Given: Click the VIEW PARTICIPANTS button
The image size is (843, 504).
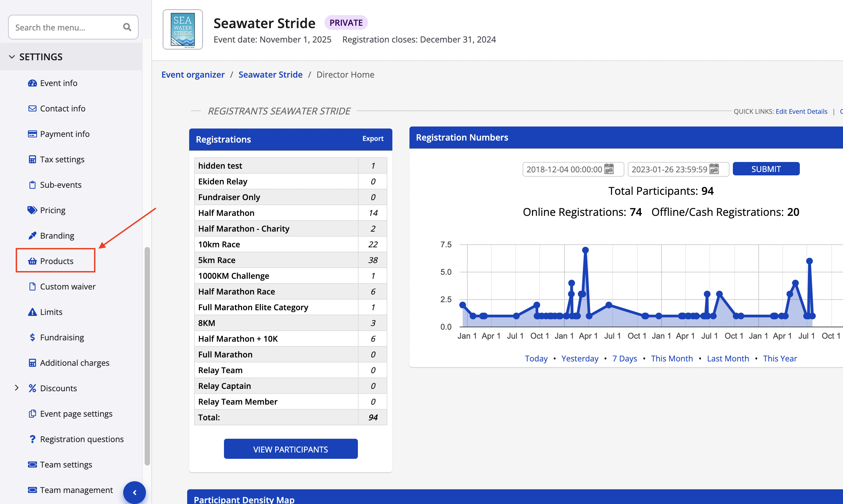Looking at the screenshot, I should [x=290, y=449].
